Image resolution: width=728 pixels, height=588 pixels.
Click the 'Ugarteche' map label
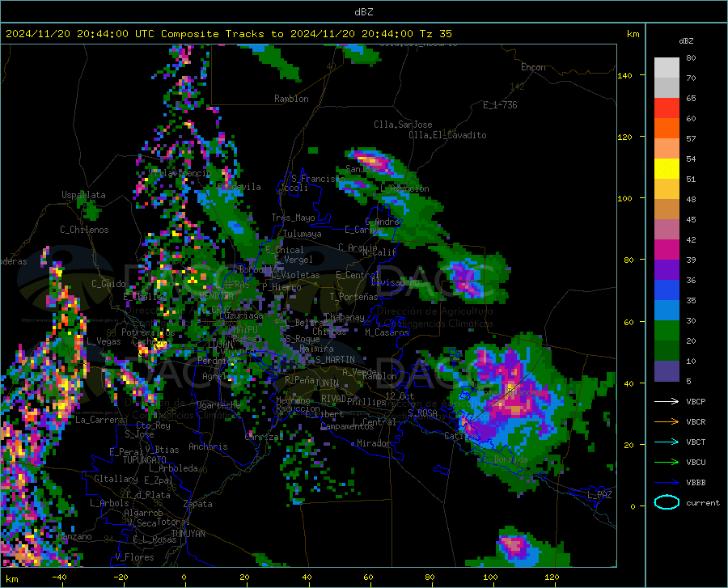click(x=218, y=405)
